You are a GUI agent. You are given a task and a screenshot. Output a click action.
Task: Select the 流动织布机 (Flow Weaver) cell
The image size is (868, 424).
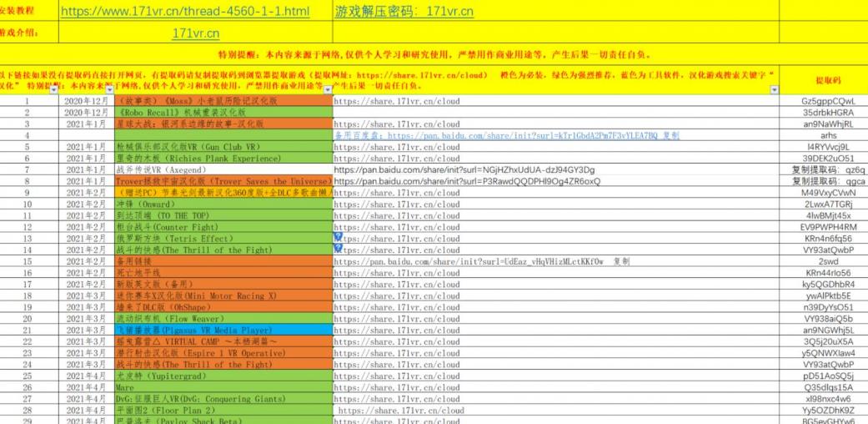point(223,319)
